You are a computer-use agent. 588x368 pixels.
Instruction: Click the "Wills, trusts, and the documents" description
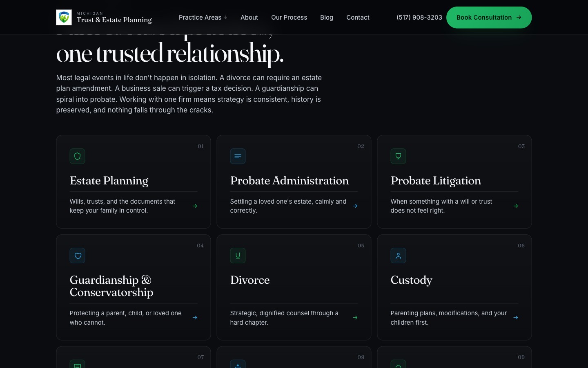(122, 206)
